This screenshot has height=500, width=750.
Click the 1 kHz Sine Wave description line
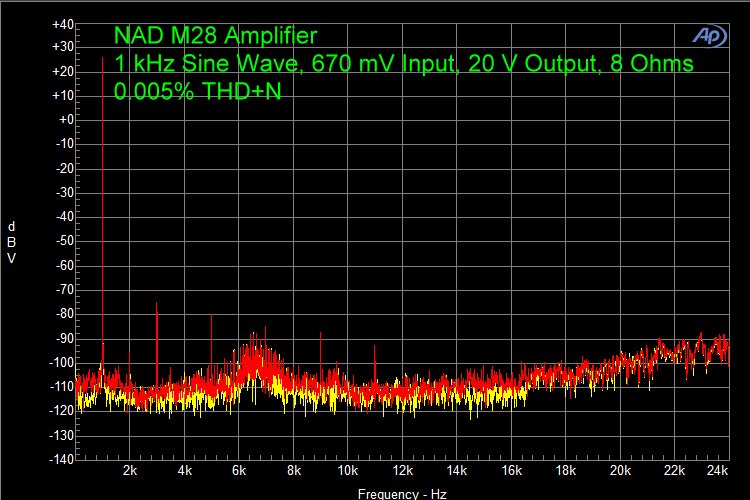pyautogui.click(x=403, y=64)
